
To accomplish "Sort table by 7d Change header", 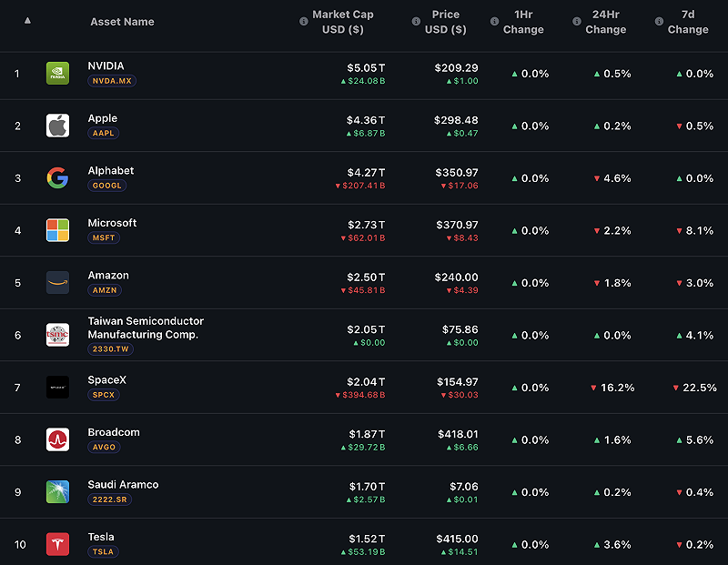I will [688, 22].
